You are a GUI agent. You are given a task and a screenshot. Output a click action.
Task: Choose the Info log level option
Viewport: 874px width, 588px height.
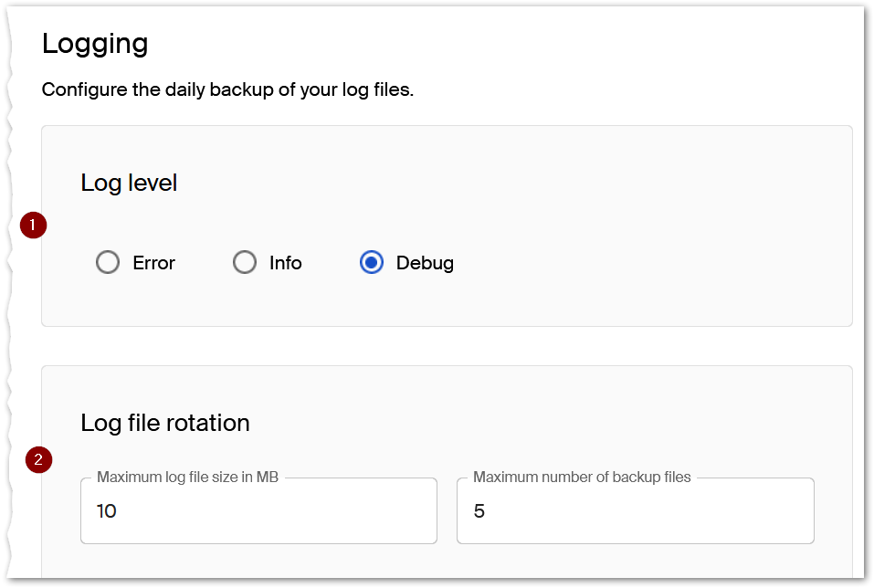click(245, 263)
